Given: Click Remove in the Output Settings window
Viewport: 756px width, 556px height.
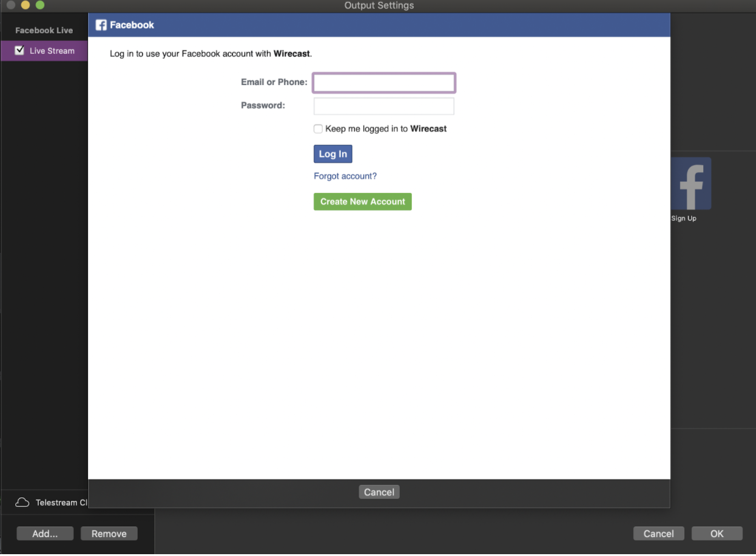Looking at the screenshot, I should [x=109, y=534].
